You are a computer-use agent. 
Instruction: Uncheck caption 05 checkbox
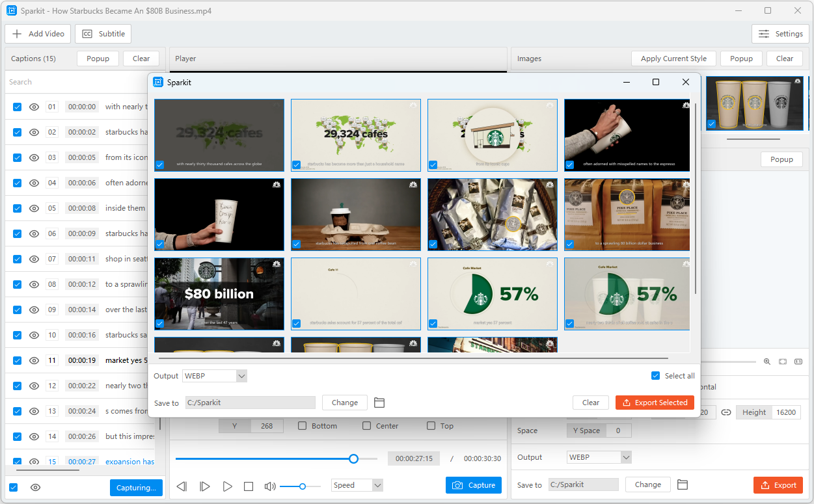click(18, 208)
